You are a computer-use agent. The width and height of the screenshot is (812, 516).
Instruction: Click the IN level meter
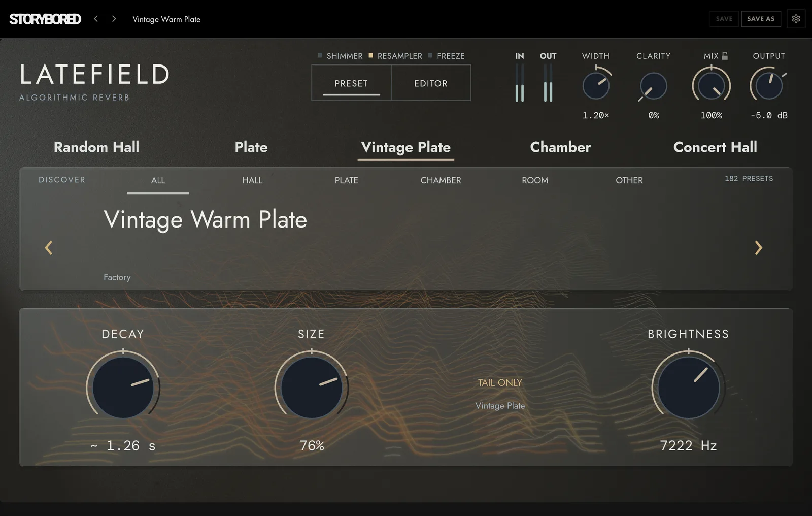pyautogui.click(x=520, y=83)
